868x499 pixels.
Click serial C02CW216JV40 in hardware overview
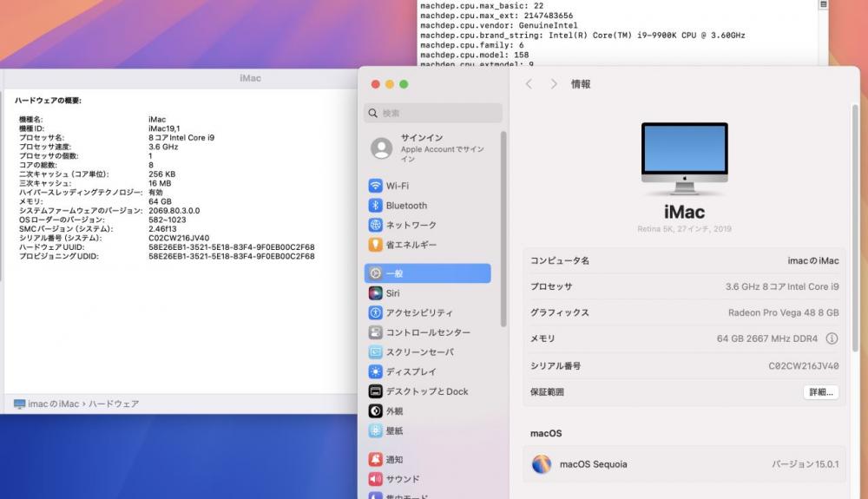click(179, 238)
